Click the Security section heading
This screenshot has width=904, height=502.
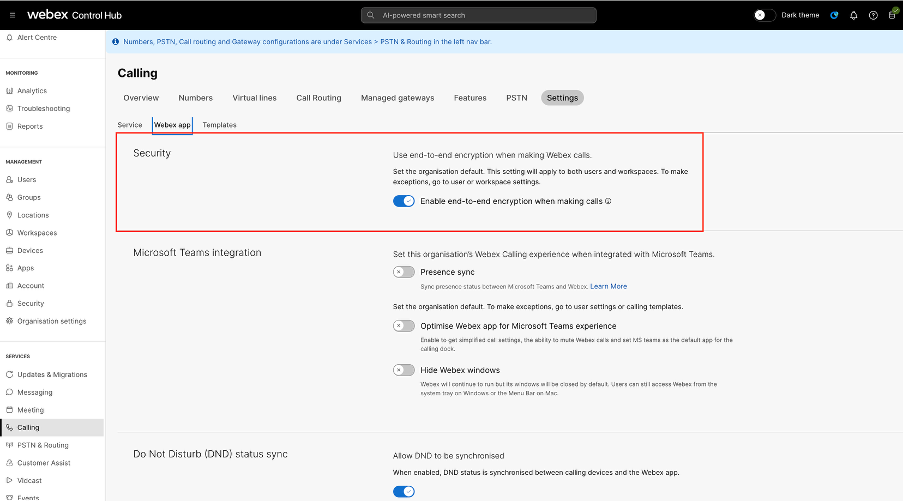pos(152,153)
